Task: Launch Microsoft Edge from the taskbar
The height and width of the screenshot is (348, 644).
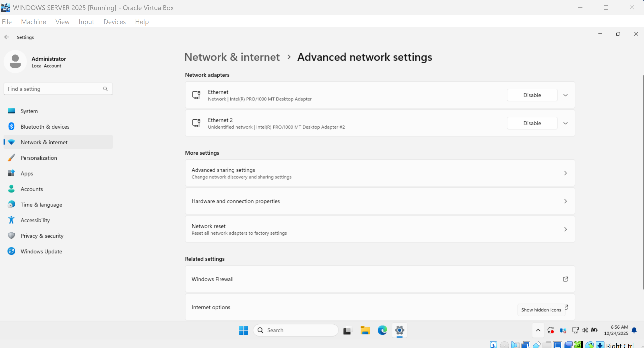Action: pyautogui.click(x=382, y=330)
